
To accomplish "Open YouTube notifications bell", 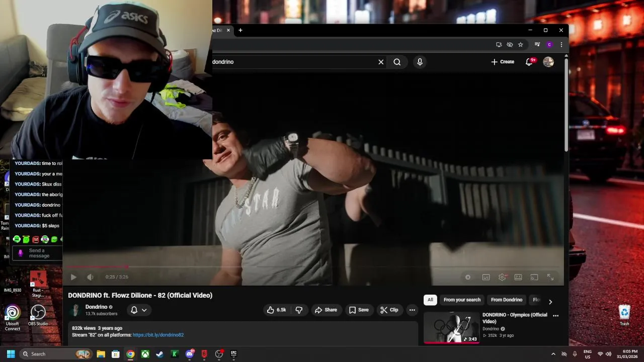I will click(x=529, y=62).
